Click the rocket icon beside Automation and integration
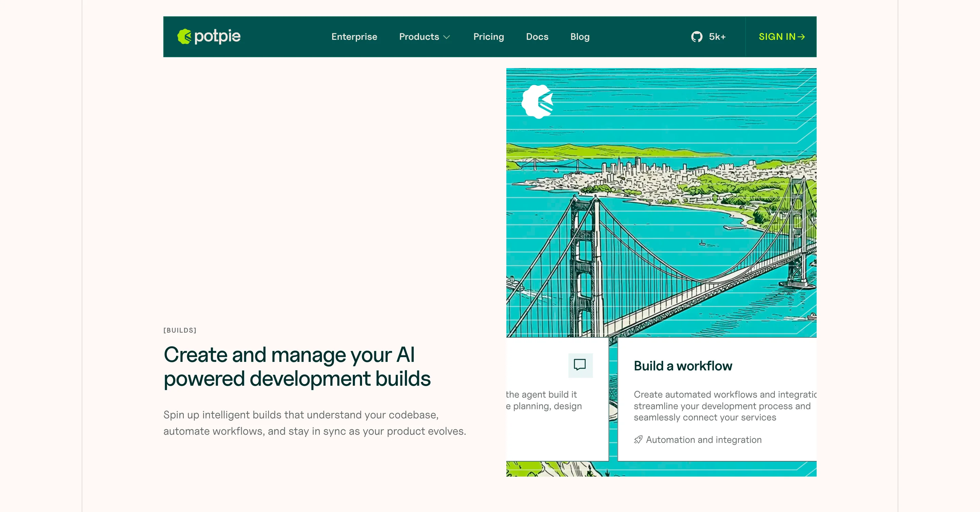This screenshot has height=512, width=980. (x=638, y=440)
